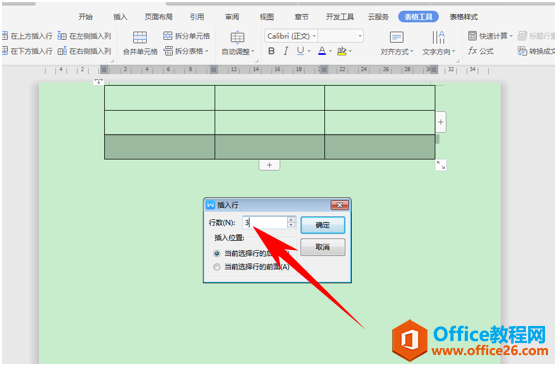Insert a column to the left
Image resolution: width=555 pixels, height=368 pixels.
tap(85, 36)
